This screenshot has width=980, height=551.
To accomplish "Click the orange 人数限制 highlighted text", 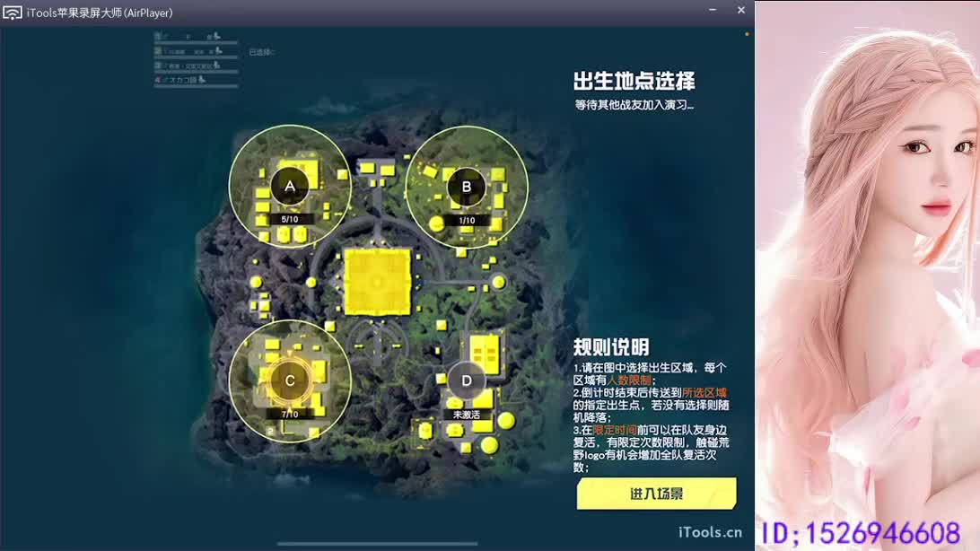I will pyautogui.click(x=629, y=380).
